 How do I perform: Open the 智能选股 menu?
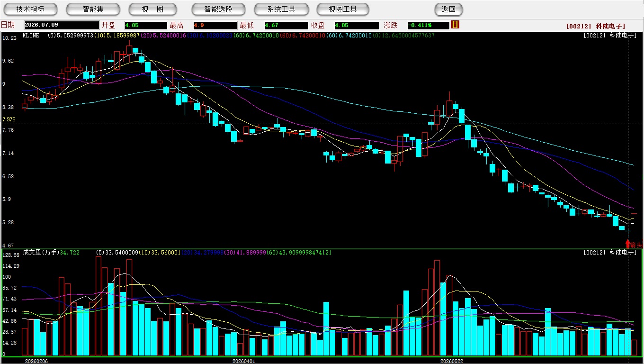pos(218,9)
